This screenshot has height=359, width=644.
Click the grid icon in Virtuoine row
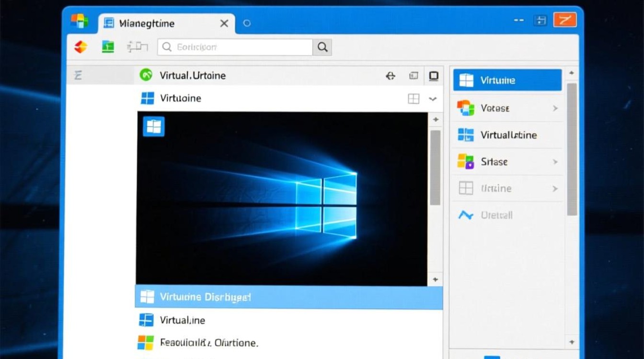point(413,99)
